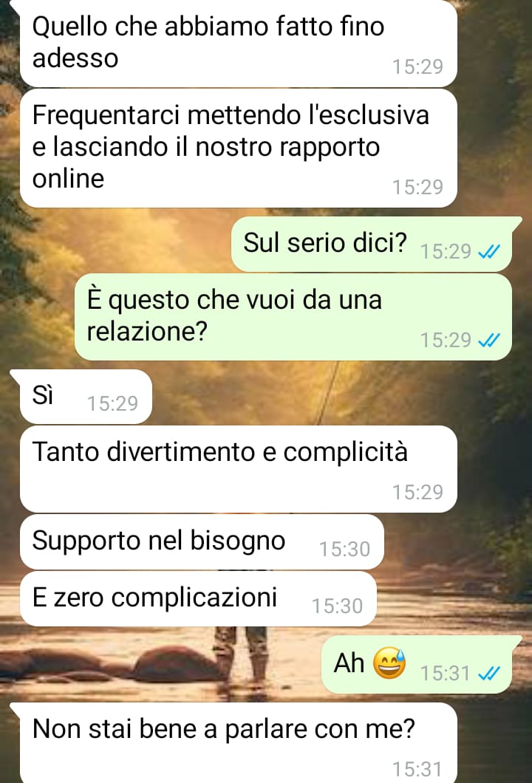The height and width of the screenshot is (783, 532).
Task: Tap read checkmarks next to the Ah message
Action: tap(488, 674)
